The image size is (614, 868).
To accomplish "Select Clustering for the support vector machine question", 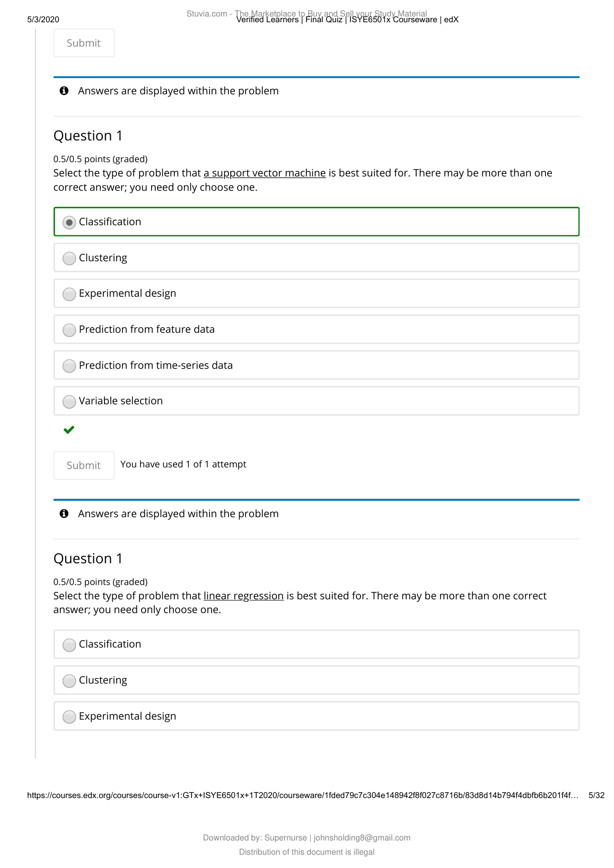I will [x=69, y=259].
